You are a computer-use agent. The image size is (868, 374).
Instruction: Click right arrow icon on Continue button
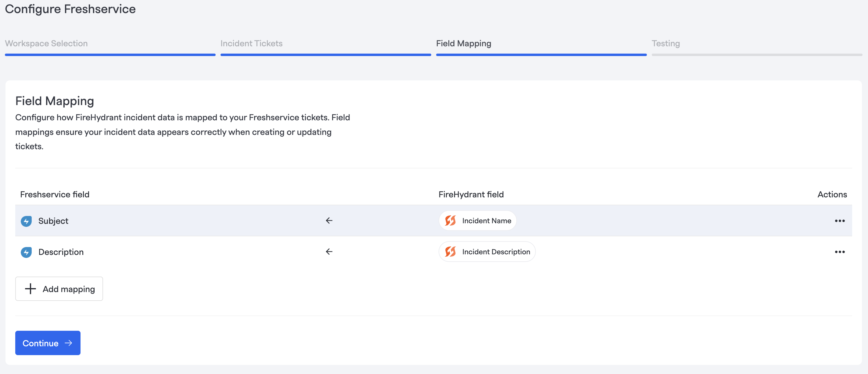[x=68, y=343]
